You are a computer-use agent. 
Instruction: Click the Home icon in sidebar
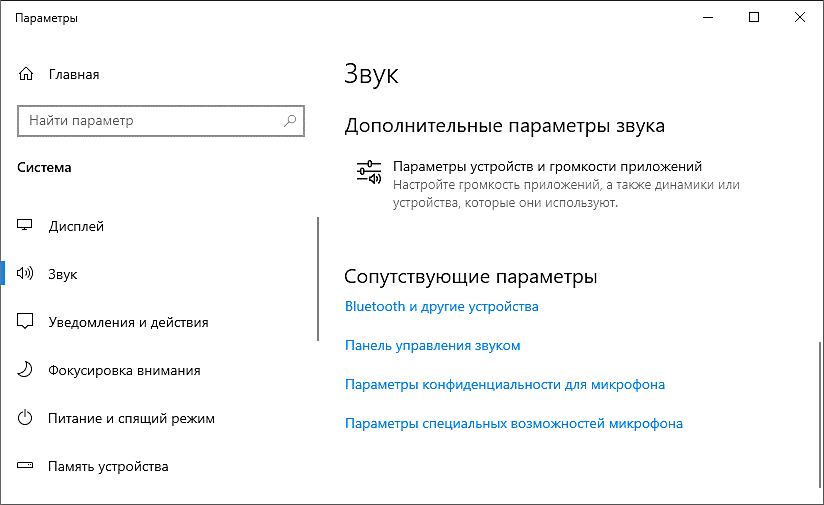tap(26, 74)
